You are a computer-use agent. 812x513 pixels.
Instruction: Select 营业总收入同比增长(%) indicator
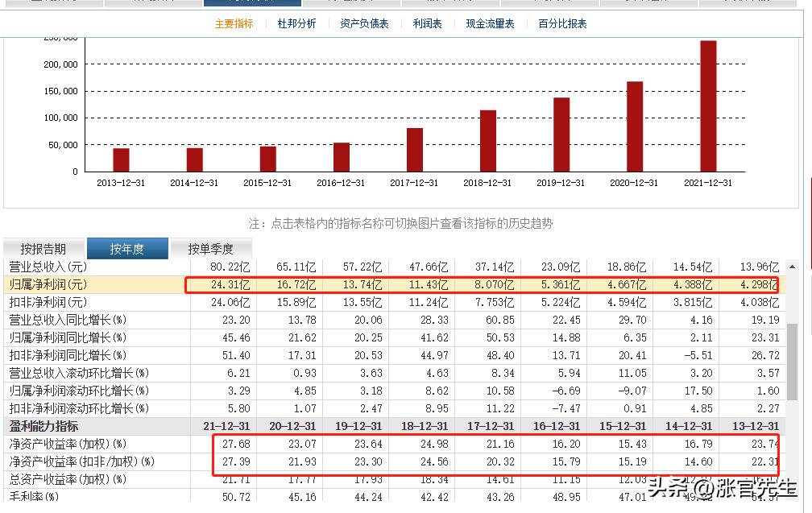point(68,320)
